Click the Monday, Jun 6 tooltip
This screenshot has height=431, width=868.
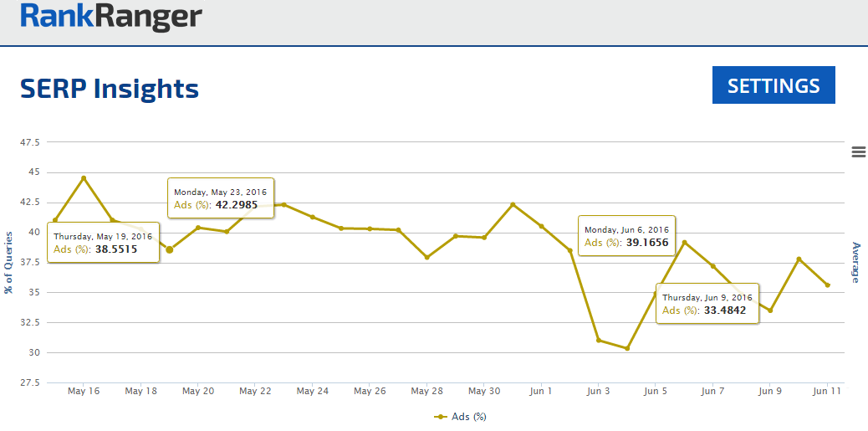click(627, 236)
